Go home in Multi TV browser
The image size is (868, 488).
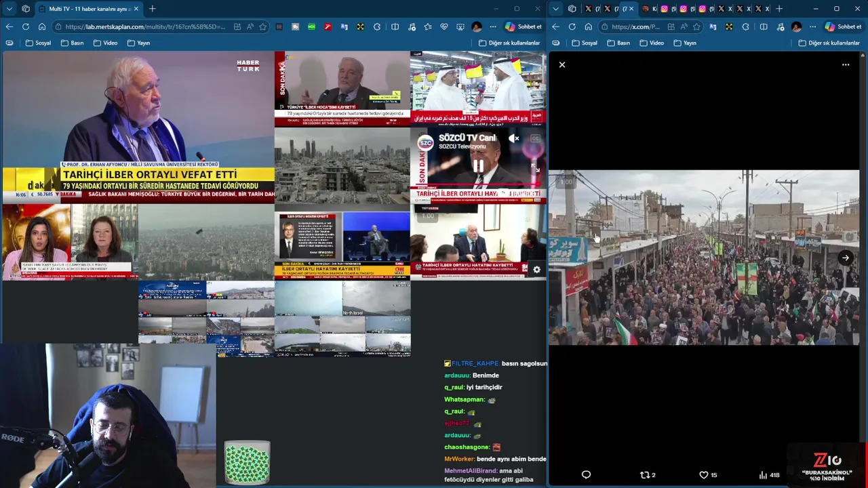coord(42,26)
